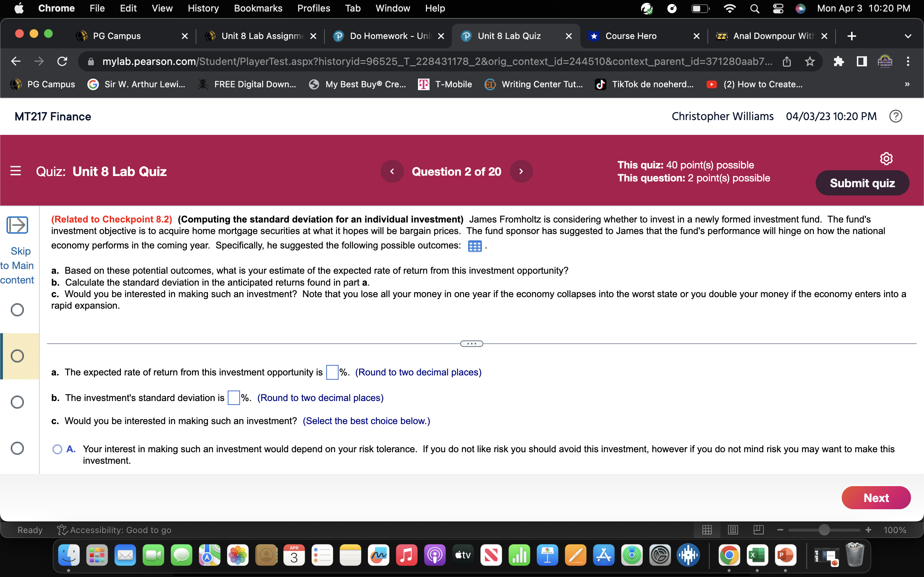The height and width of the screenshot is (577, 924).
Task: Click the Next button at the bottom
Action: pyautogui.click(x=876, y=497)
